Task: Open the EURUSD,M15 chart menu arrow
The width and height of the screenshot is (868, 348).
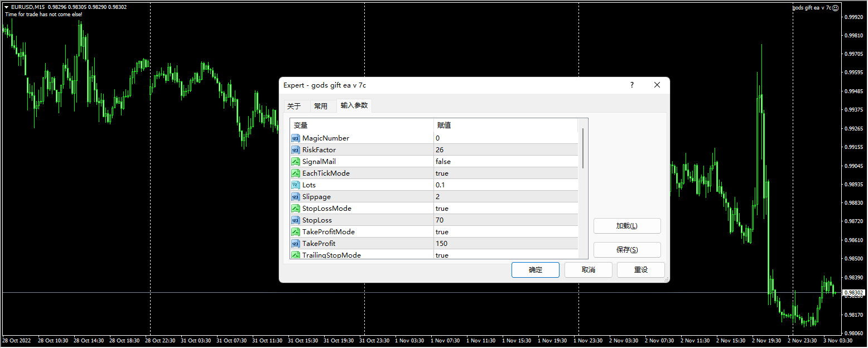Action: 6,7
